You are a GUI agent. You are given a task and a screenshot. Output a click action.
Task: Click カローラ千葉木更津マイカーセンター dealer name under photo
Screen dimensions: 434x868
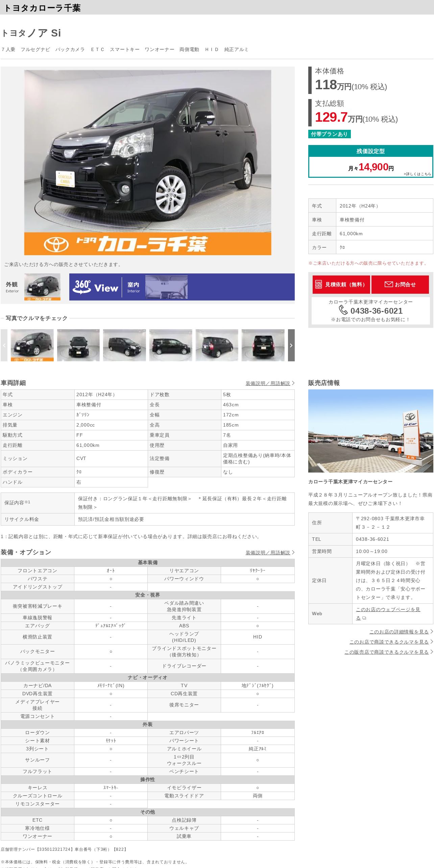coord(350,482)
